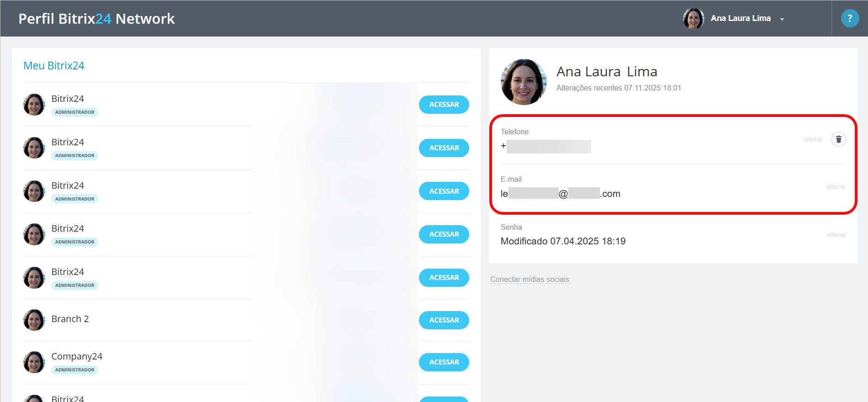Select the Company24 account name
868x402 pixels.
77,356
